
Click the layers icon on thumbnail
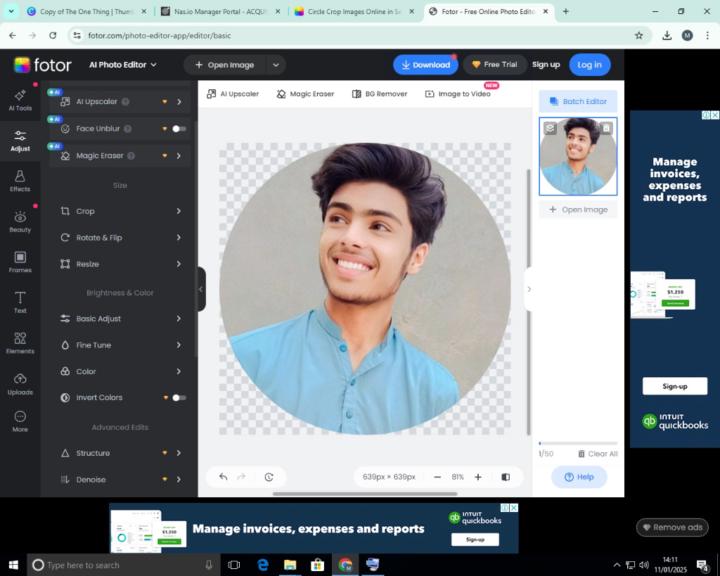550,128
